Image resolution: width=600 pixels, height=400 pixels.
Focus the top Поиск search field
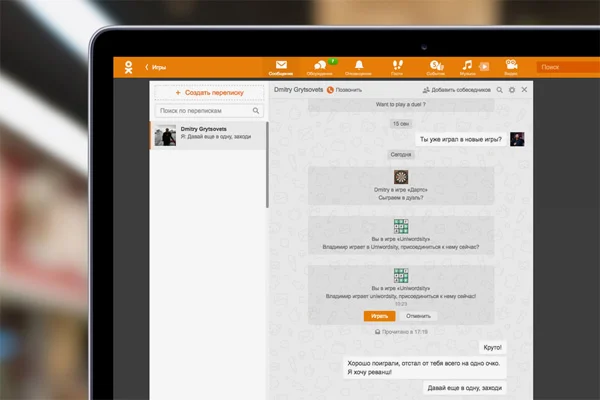(568, 67)
